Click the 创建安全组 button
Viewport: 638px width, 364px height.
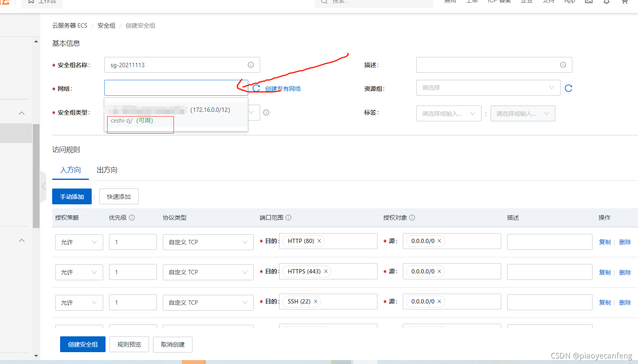[x=83, y=344]
